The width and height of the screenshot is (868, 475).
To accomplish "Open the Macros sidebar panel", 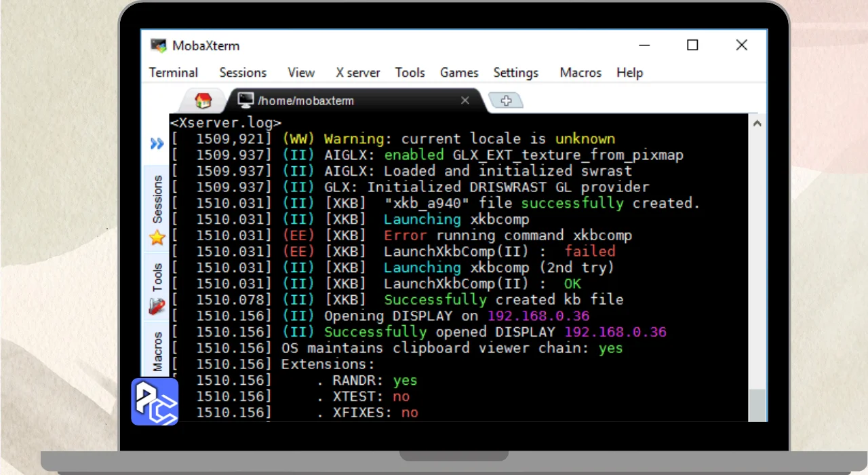I will pos(157,351).
